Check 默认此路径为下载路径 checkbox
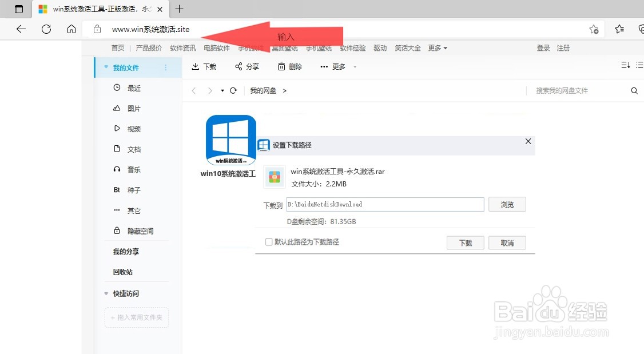 (x=269, y=242)
